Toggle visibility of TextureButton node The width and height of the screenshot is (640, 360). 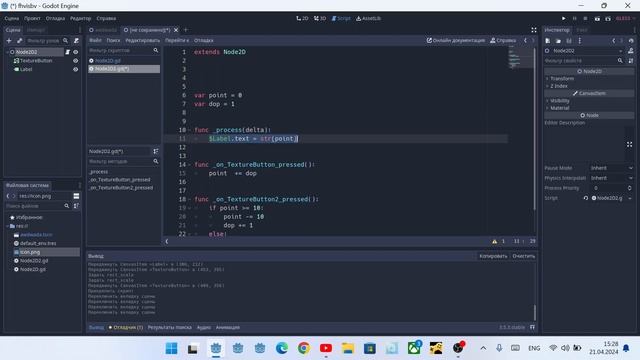pos(76,60)
